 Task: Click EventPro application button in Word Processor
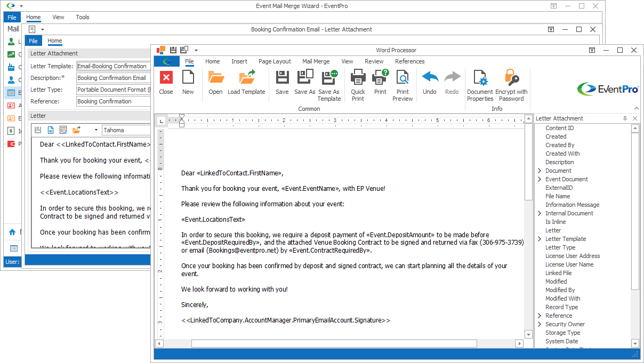[167, 61]
